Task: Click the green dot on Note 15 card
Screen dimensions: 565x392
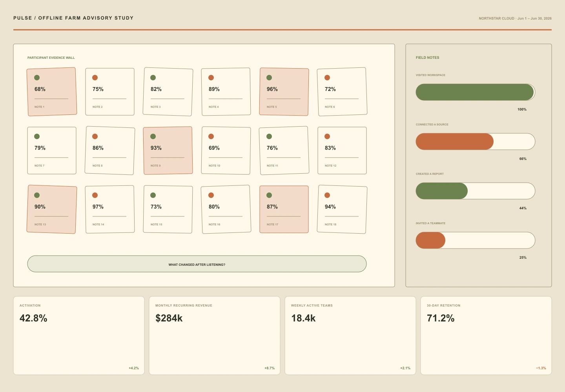Action: tap(153, 195)
